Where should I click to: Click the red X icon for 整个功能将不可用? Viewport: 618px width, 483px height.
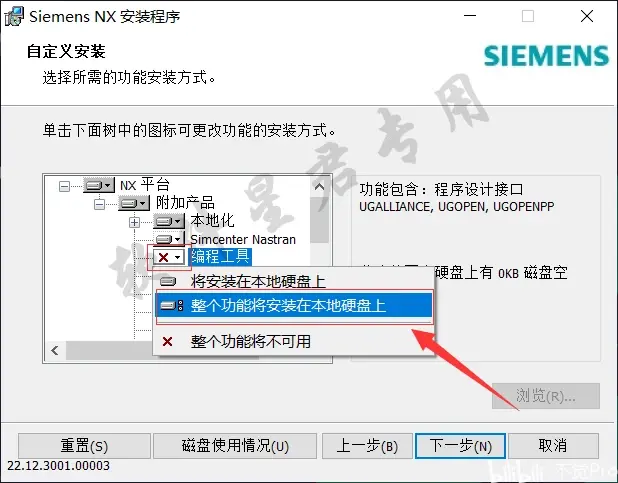(x=168, y=341)
